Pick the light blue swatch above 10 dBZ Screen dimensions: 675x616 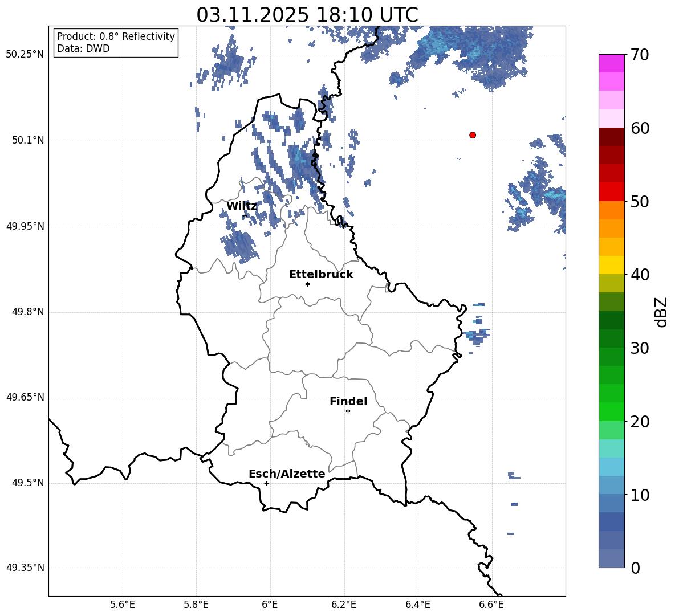[611, 485]
